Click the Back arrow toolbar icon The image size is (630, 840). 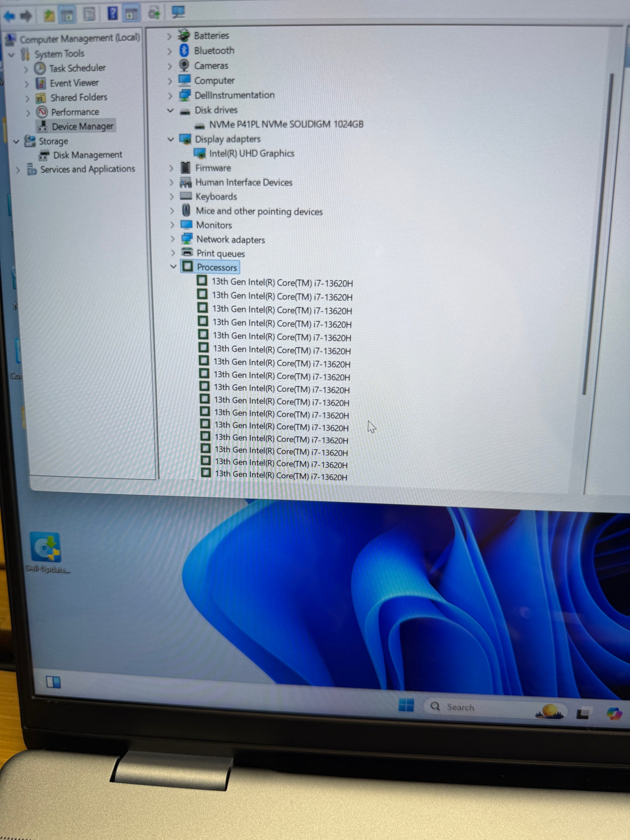click(8, 16)
